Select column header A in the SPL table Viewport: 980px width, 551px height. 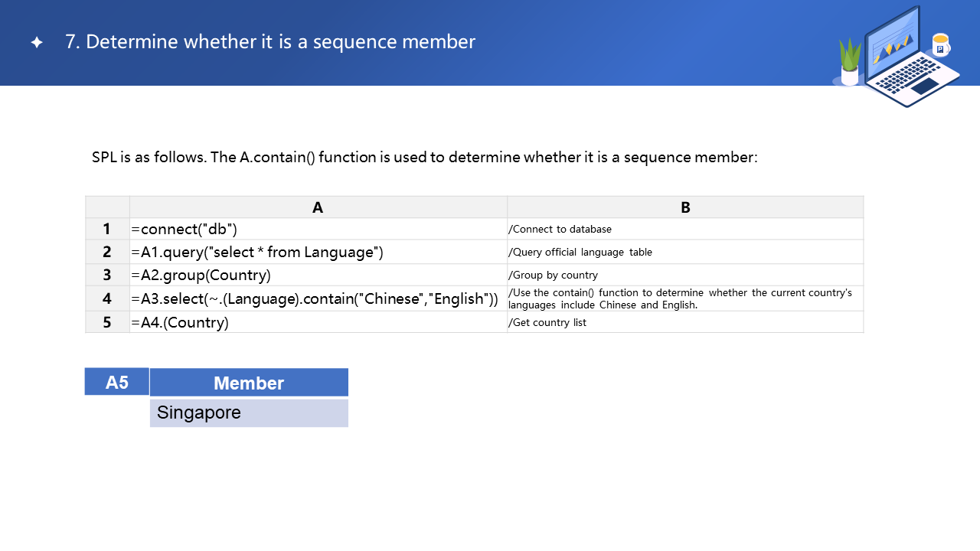point(318,207)
